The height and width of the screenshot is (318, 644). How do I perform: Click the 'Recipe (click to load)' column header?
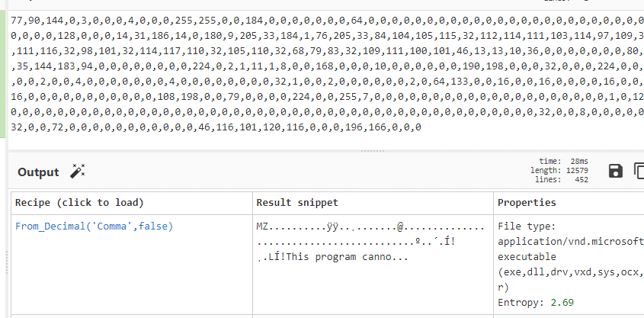coord(80,203)
